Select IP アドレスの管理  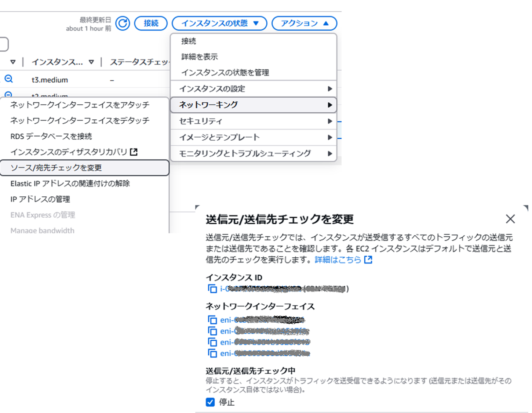click(84, 199)
